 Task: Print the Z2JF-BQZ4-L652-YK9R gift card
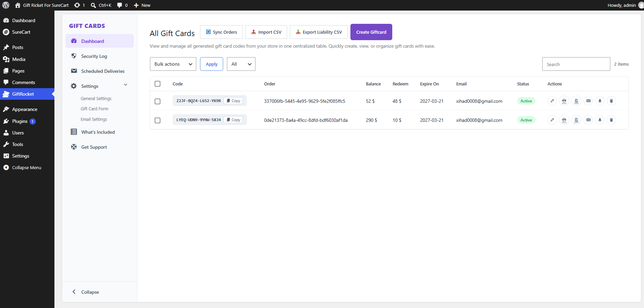(x=564, y=101)
